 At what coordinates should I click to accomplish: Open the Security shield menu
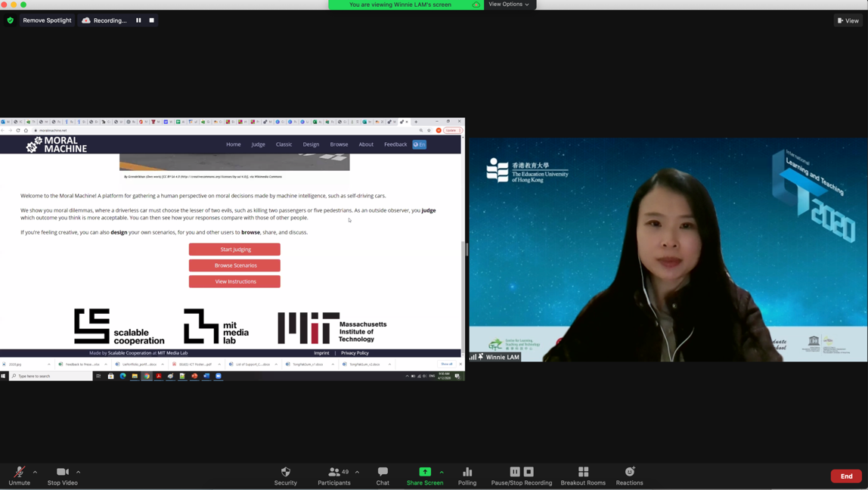tap(286, 476)
